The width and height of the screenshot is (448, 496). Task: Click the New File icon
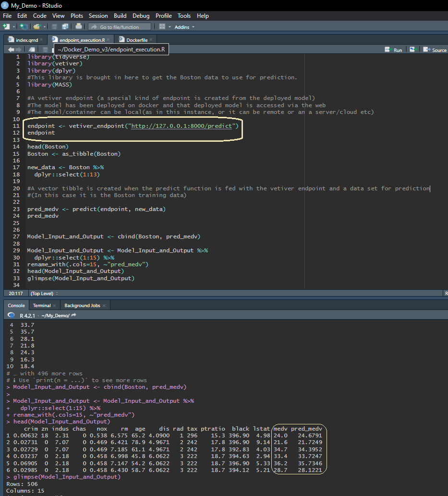click(x=6, y=27)
